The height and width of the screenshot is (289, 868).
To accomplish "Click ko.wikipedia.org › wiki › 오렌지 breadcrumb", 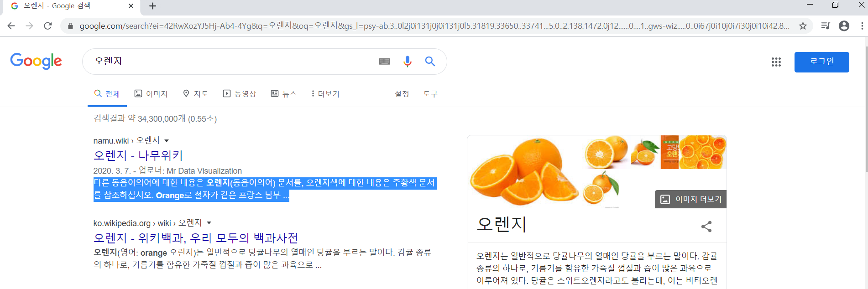I will 147,223.
